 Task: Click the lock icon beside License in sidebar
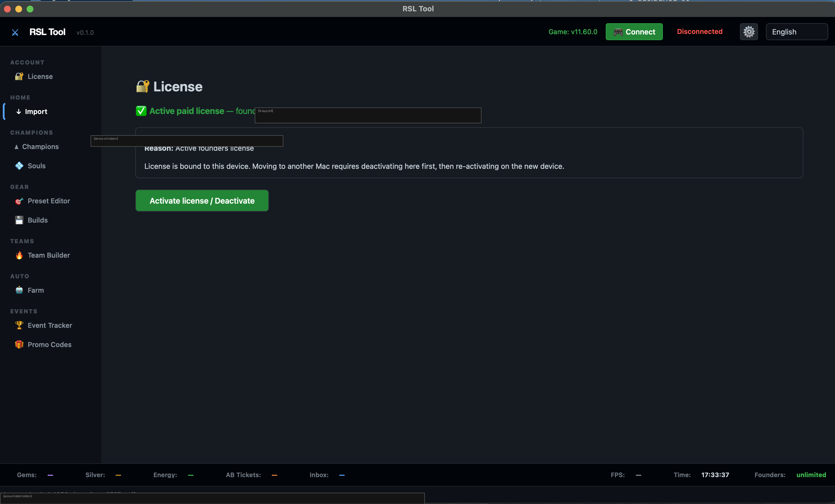19,76
